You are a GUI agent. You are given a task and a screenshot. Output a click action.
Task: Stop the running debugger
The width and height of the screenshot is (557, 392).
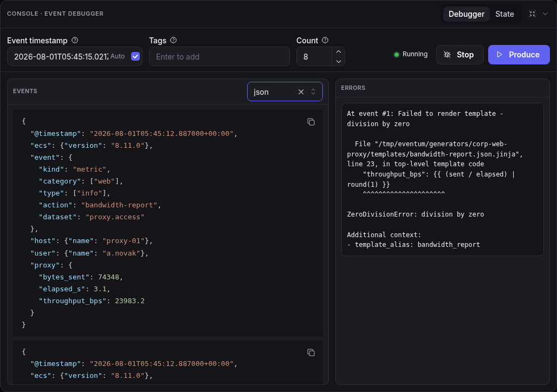459,55
